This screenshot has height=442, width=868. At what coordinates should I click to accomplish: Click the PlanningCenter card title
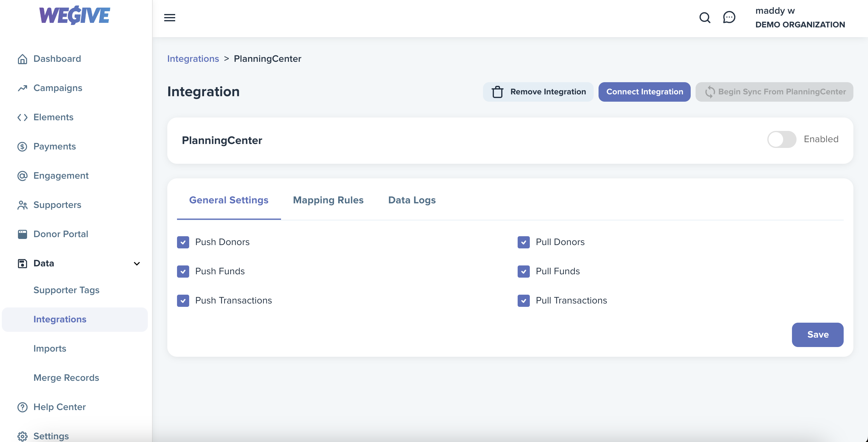(222, 141)
